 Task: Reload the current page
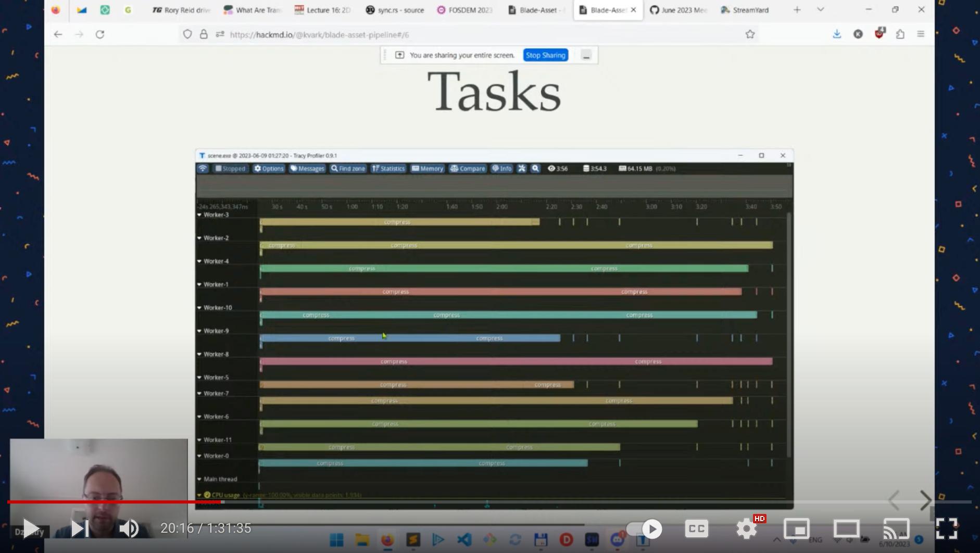pyautogui.click(x=100, y=34)
